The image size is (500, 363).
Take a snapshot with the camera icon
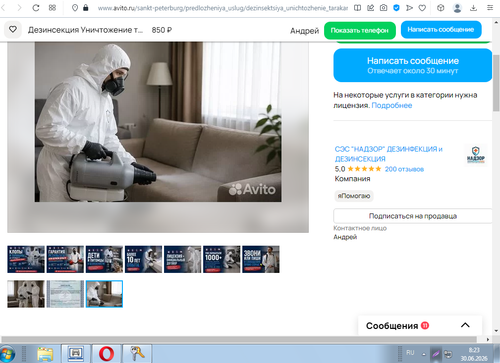point(383,8)
